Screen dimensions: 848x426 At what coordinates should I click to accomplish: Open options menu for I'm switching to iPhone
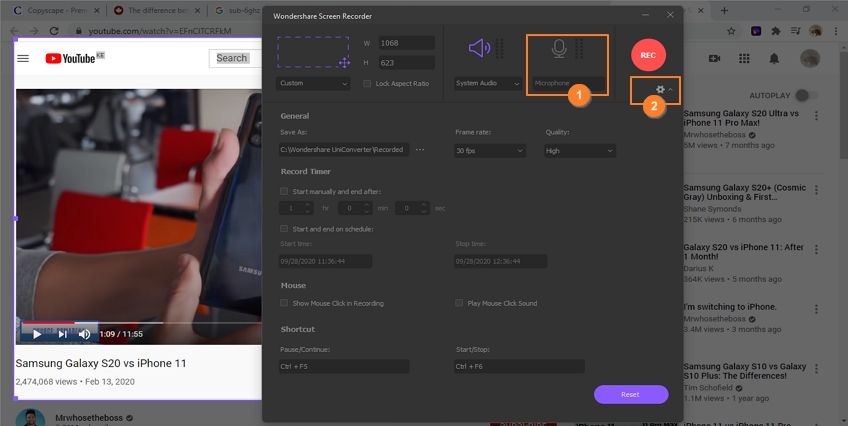tap(816, 309)
